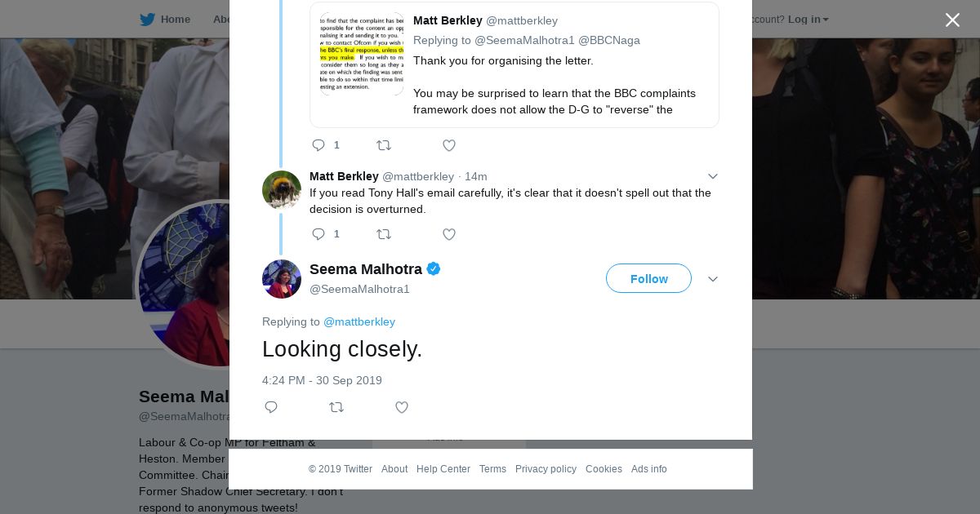The image size is (980, 514).
Task: Open the @mattberkley mention link
Action: point(359,321)
